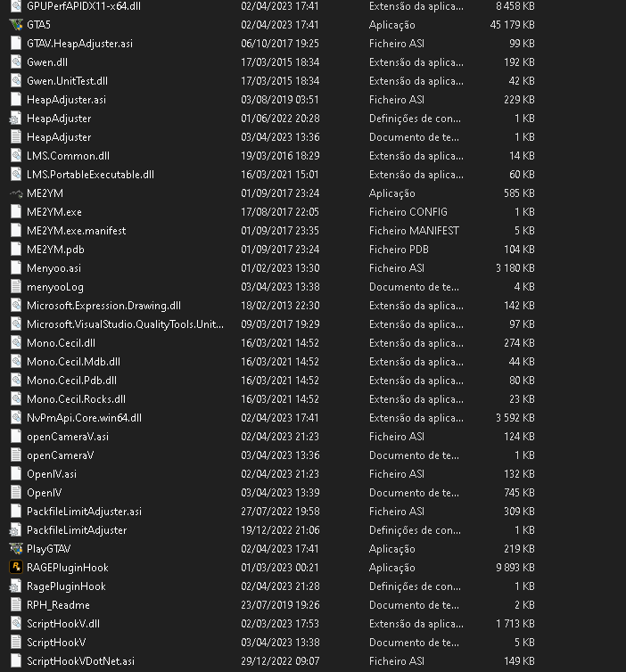Select the LMS.PortableExecutable.dll file name
This screenshot has height=672, width=626.
90,174
